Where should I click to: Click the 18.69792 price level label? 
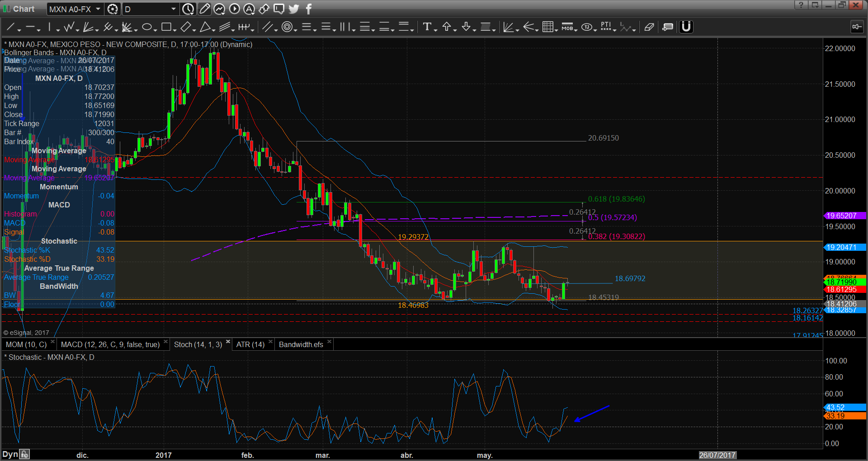pos(630,278)
